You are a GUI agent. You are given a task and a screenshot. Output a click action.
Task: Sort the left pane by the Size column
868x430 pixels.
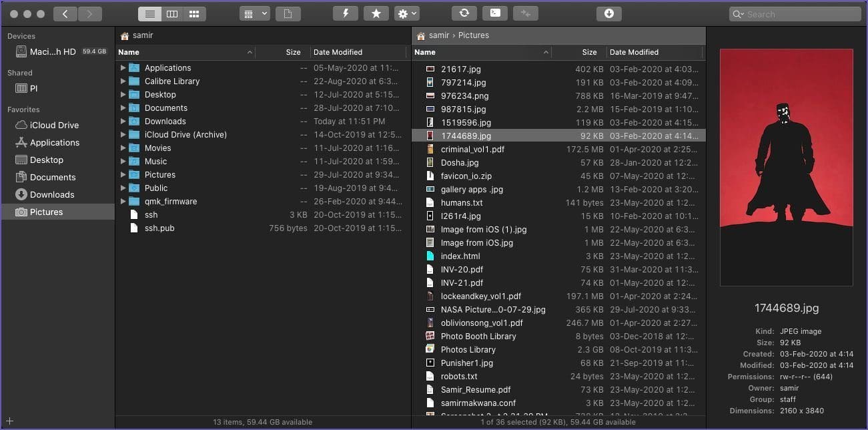pos(283,52)
